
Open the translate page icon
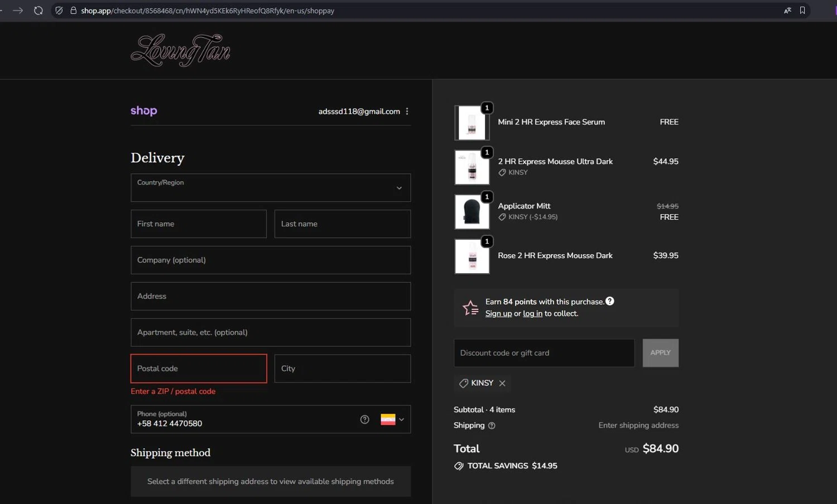point(787,11)
